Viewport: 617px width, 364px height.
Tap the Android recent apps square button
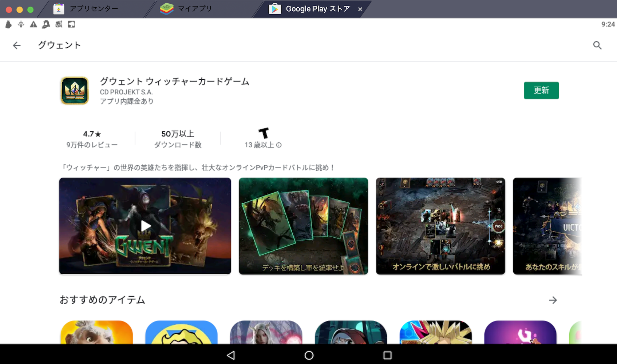[x=388, y=355]
